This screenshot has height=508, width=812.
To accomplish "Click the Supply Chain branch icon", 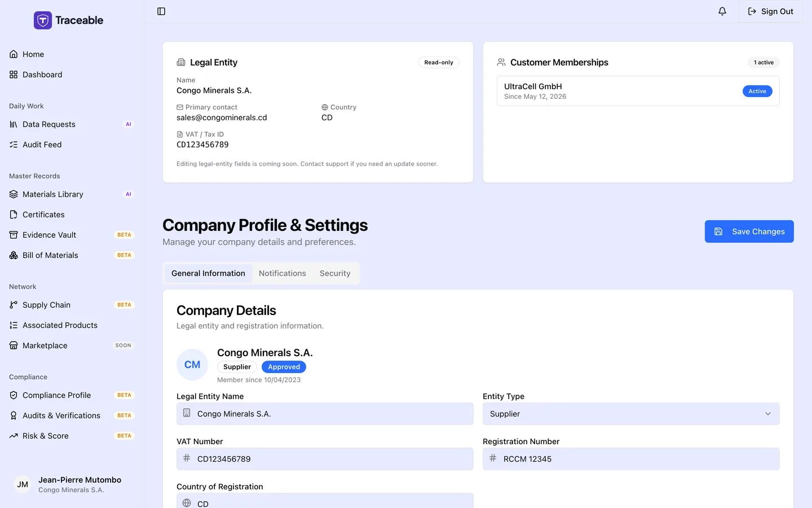I will click(x=14, y=305).
